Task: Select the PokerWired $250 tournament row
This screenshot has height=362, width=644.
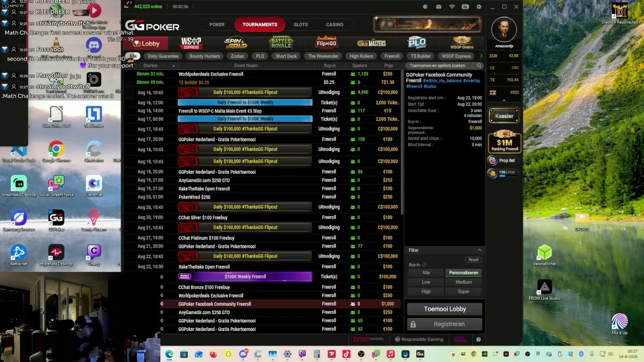Action: [x=263, y=197]
